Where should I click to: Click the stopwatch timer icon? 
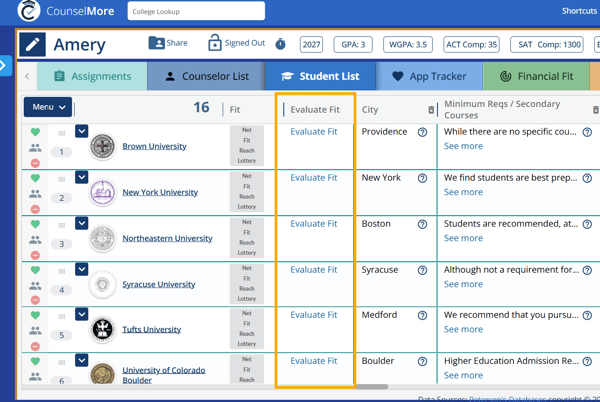pos(280,44)
